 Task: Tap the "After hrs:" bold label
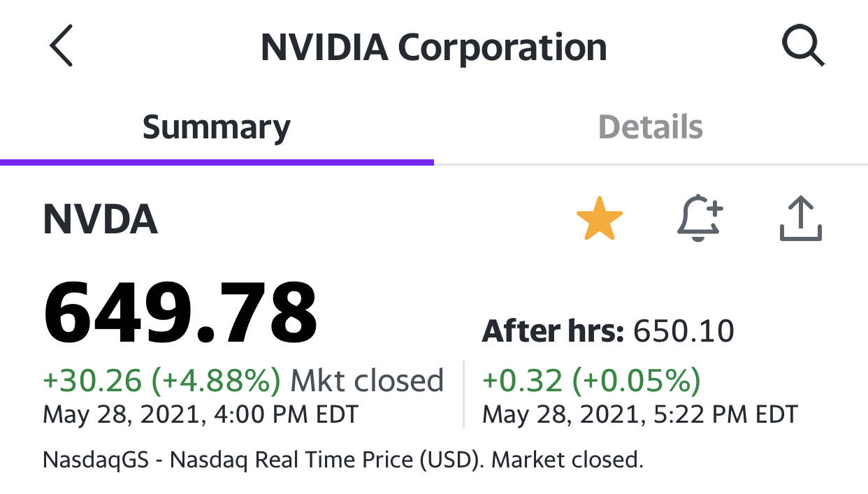click(x=553, y=331)
